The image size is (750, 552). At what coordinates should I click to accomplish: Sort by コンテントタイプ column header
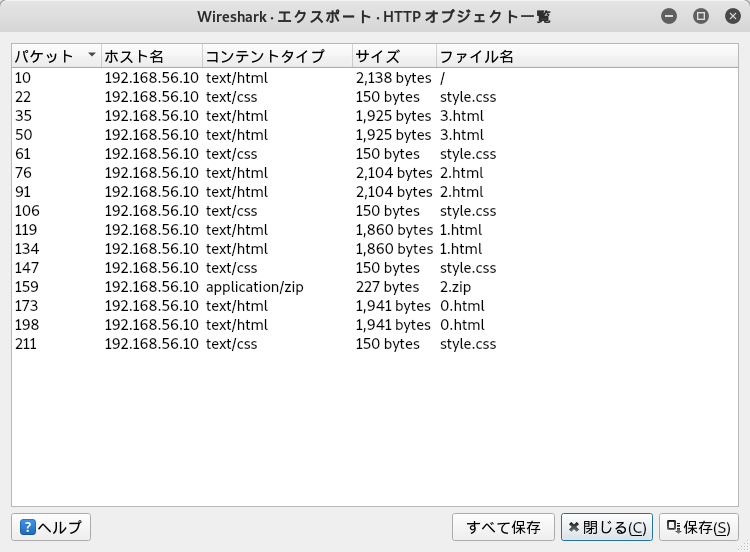coord(277,56)
